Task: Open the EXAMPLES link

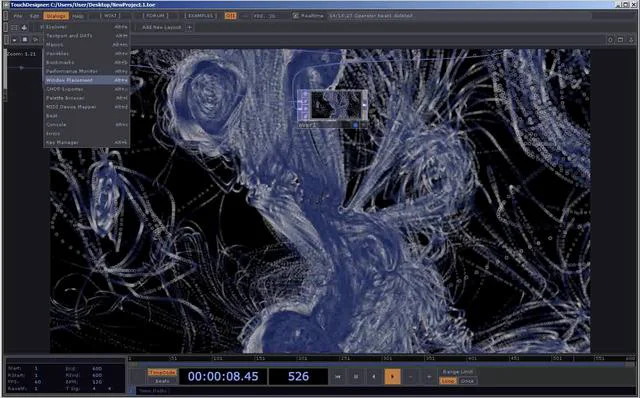Action: (201, 16)
